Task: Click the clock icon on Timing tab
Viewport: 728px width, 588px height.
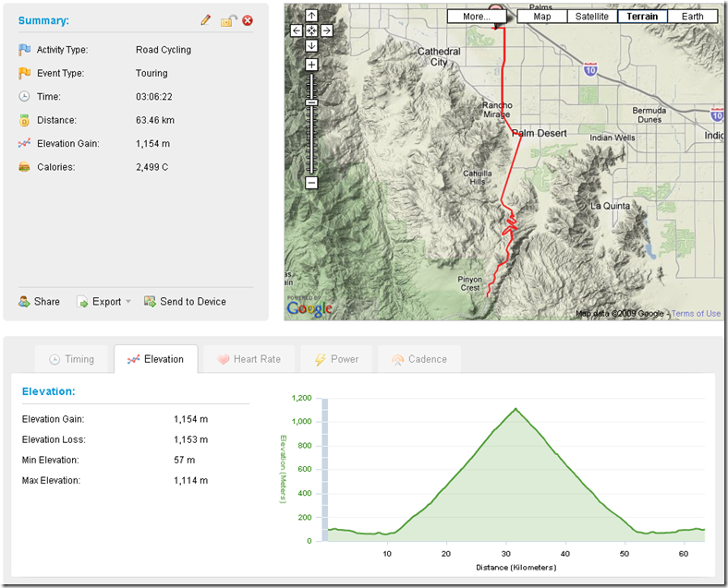Action: pos(55,359)
